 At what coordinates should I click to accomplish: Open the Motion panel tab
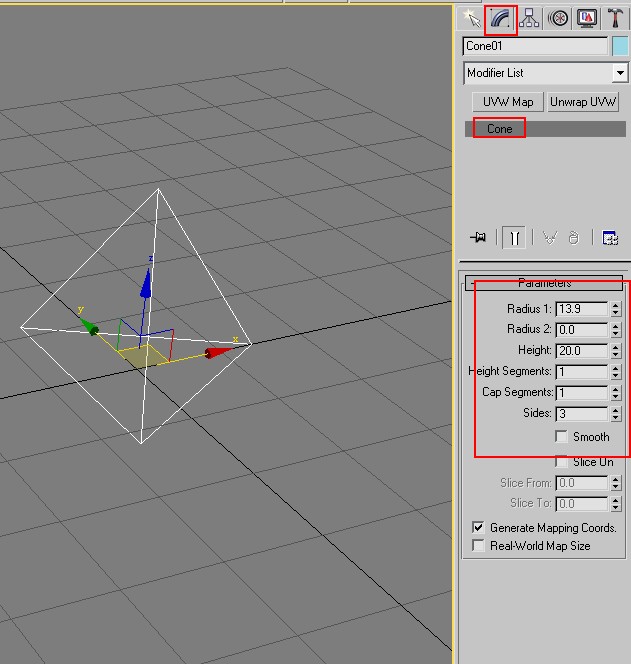click(x=558, y=18)
